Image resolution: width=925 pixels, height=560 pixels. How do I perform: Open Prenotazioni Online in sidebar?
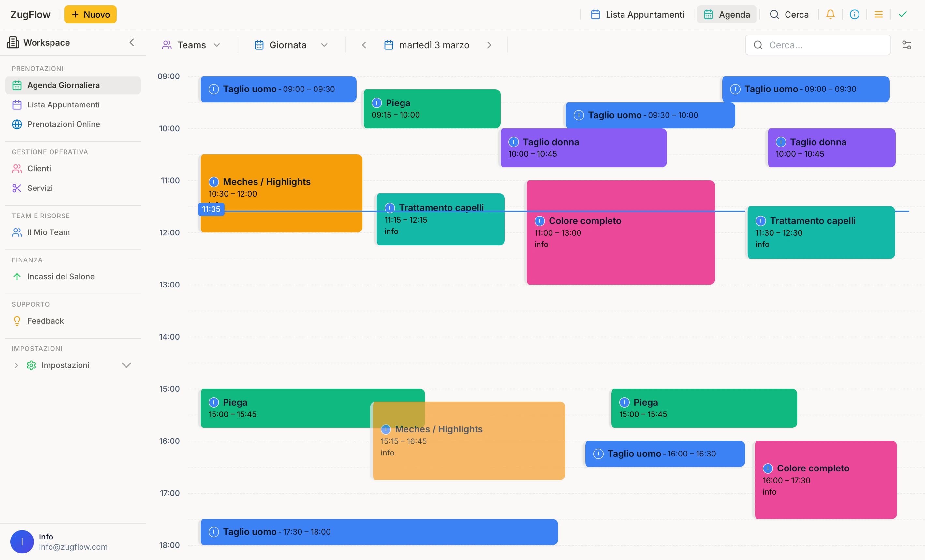coord(64,124)
